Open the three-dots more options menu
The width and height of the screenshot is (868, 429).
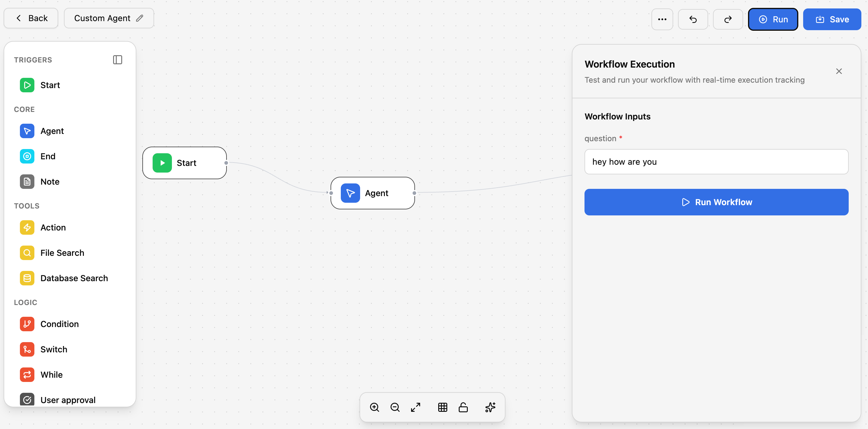pos(662,19)
